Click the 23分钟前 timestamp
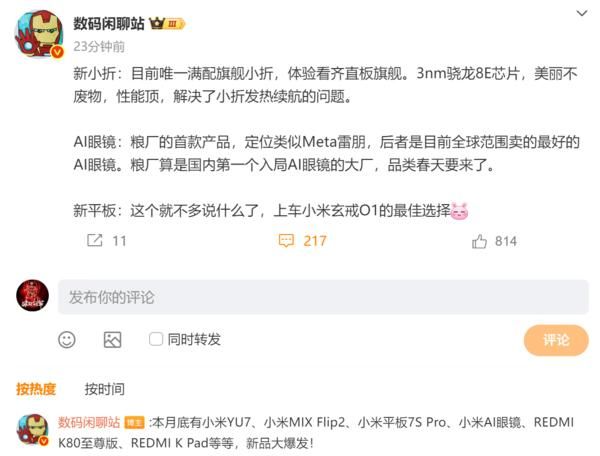The image size is (600, 456). pos(99,47)
